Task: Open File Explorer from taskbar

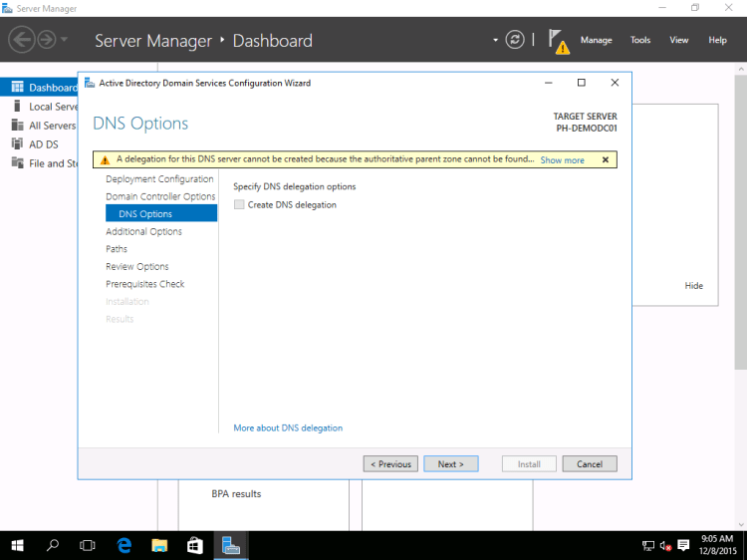Action: click(159, 545)
